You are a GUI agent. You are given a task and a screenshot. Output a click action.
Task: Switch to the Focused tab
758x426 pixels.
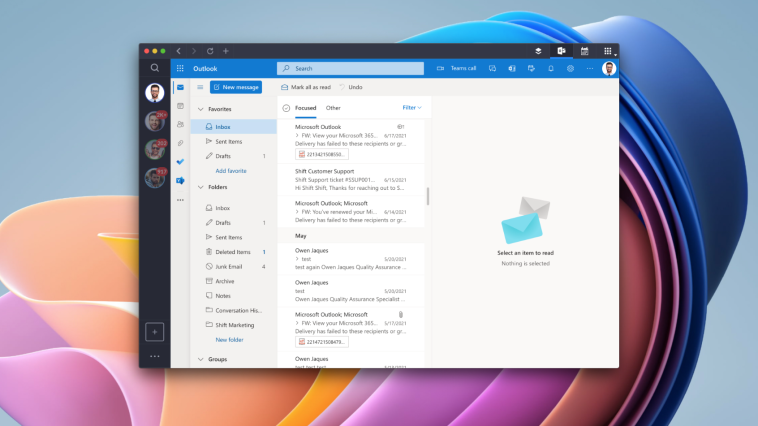pyautogui.click(x=306, y=108)
